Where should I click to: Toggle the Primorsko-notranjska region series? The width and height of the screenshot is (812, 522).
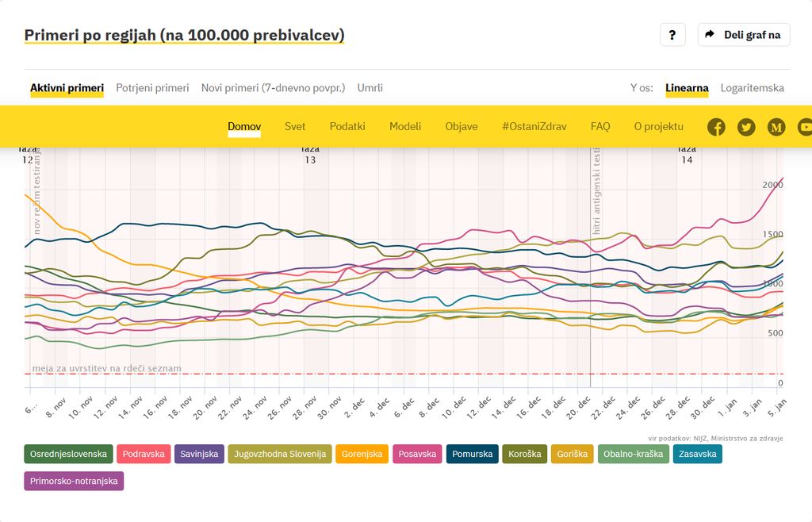(74, 481)
